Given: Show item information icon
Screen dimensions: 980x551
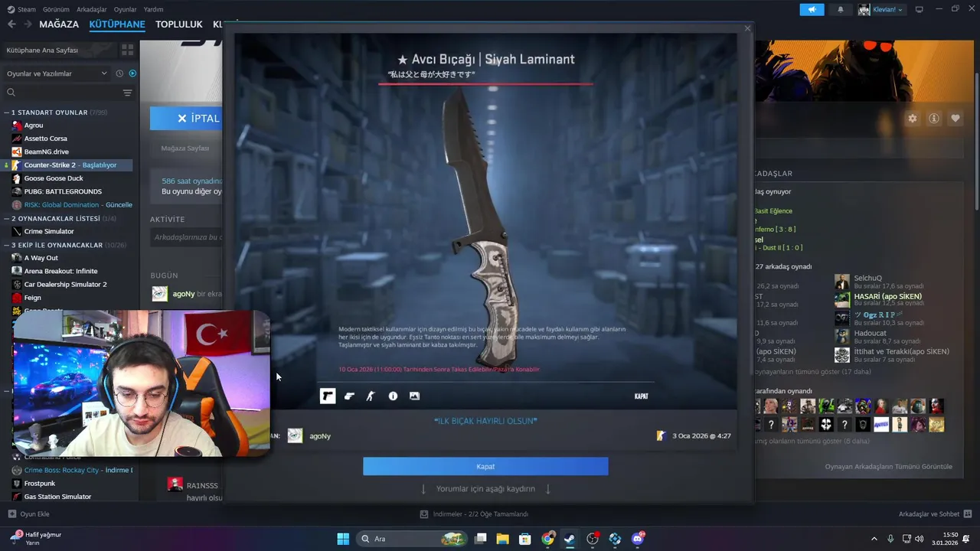Looking at the screenshot, I should pyautogui.click(x=393, y=396).
